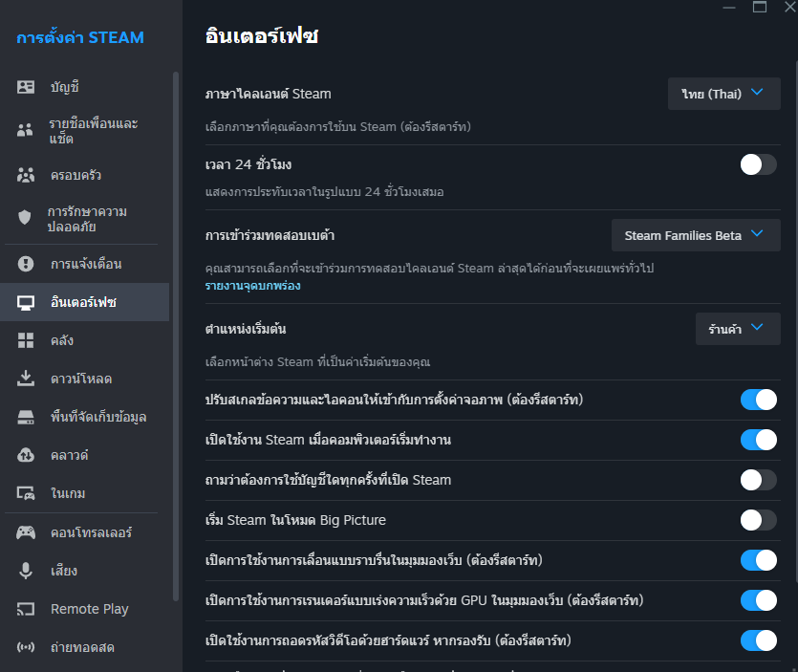
Task: Go to ถ่ายทอดสด settings
Action: [84, 647]
